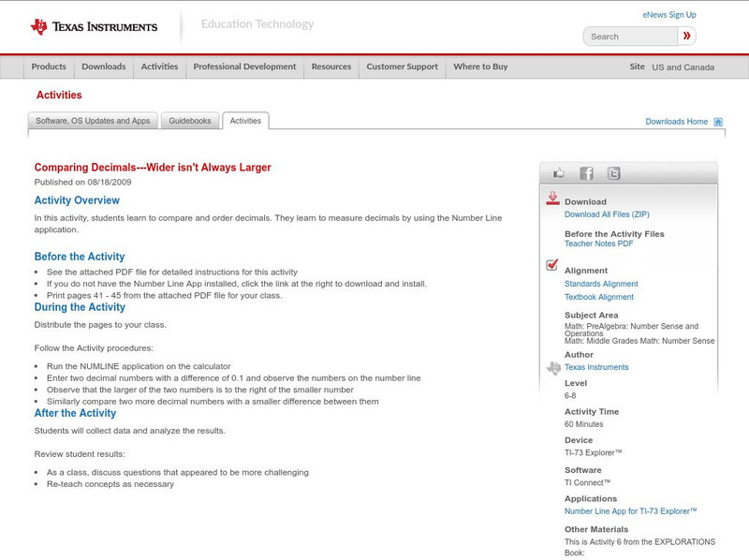
Task: Open the Downloads menu
Action: point(104,66)
